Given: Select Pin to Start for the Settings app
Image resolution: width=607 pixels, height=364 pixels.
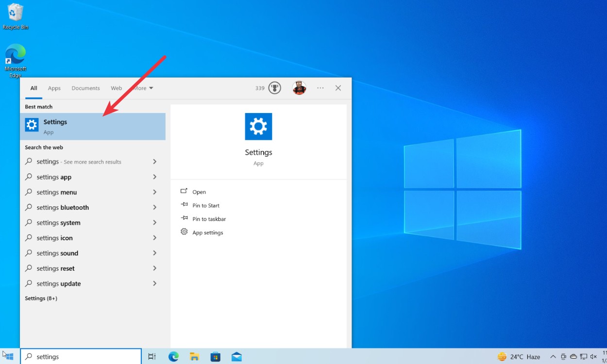Looking at the screenshot, I should (x=205, y=205).
